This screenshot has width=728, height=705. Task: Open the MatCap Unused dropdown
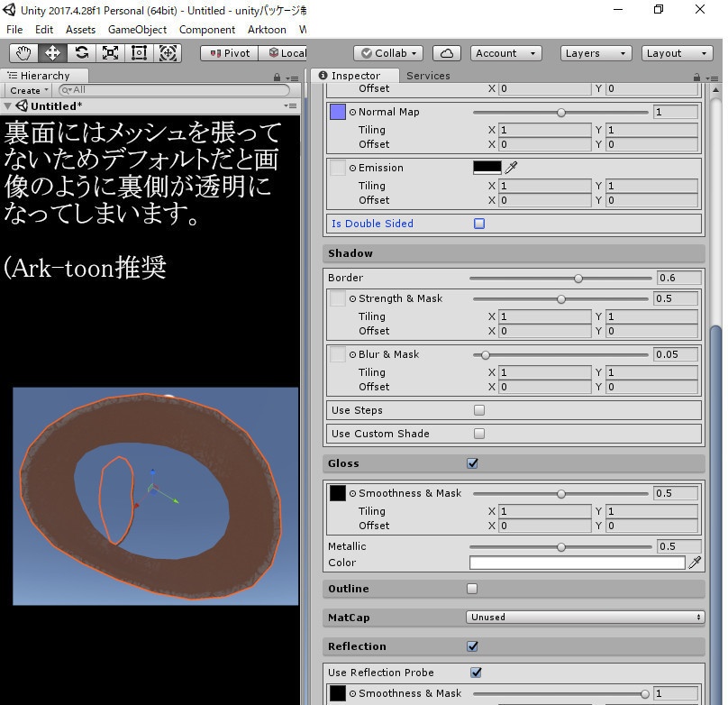pos(585,617)
